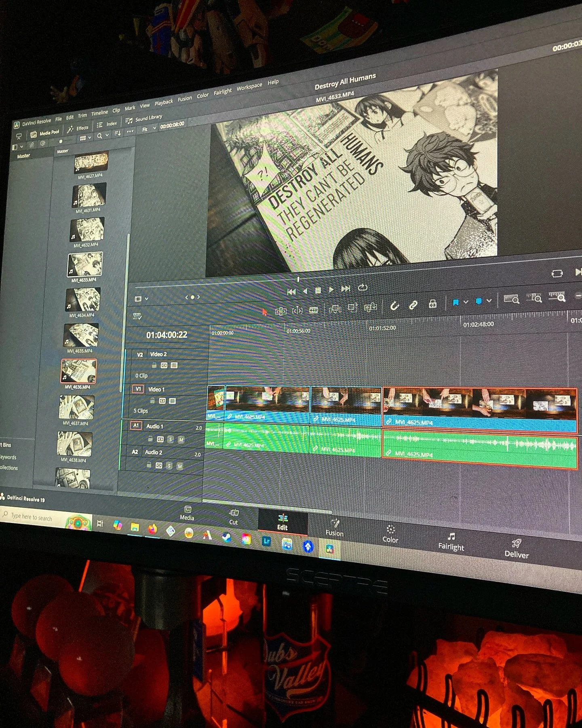Click the Task View taskbar icon
582x728 pixels.
tap(100, 524)
